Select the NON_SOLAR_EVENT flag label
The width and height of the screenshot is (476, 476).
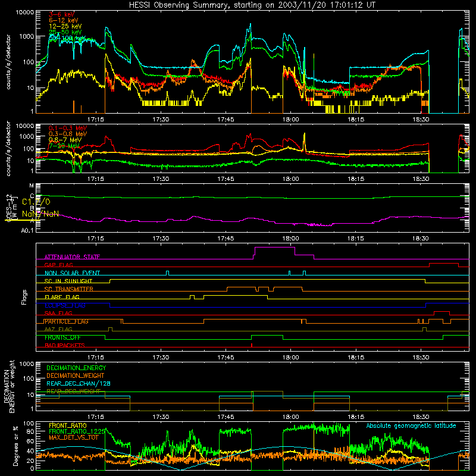pos(72,273)
